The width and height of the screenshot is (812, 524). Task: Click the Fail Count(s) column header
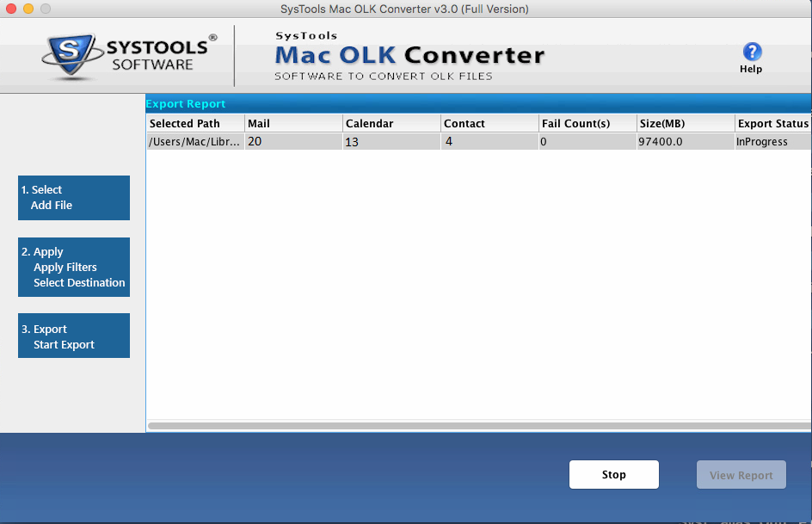tap(587, 123)
